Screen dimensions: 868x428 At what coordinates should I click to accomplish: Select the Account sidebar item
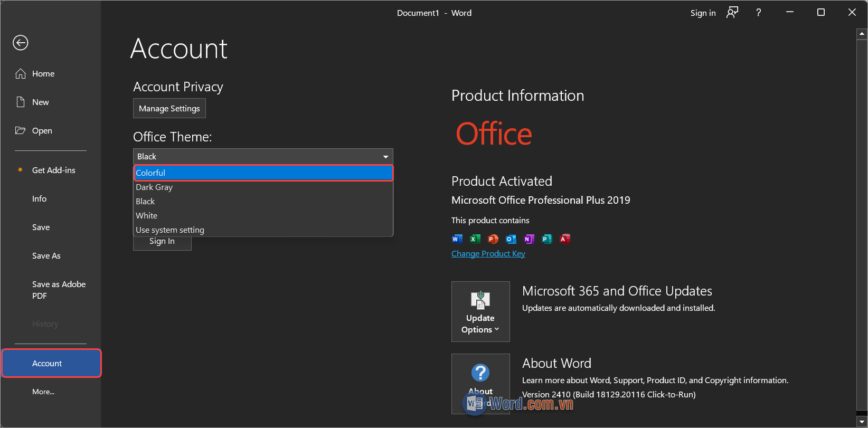[51, 363]
